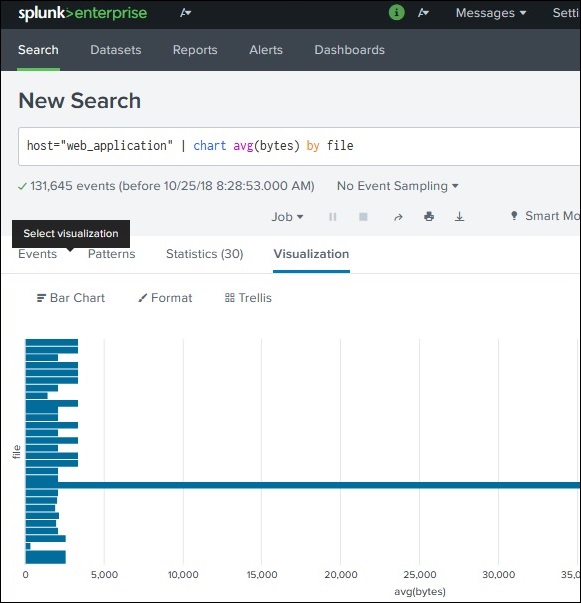The height and width of the screenshot is (603, 581).
Task: Open the administrator icon menu before Messages
Action: tap(423, 13)
